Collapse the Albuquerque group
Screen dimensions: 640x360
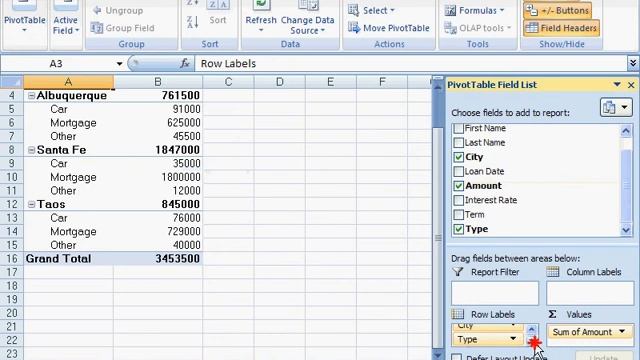coord(31,96)
